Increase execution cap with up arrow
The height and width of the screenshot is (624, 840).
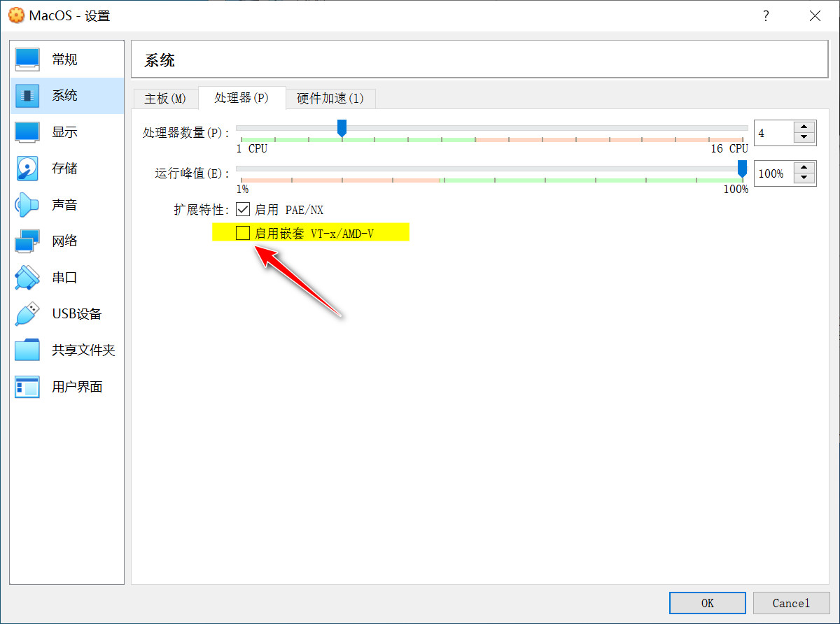[804, 167]
